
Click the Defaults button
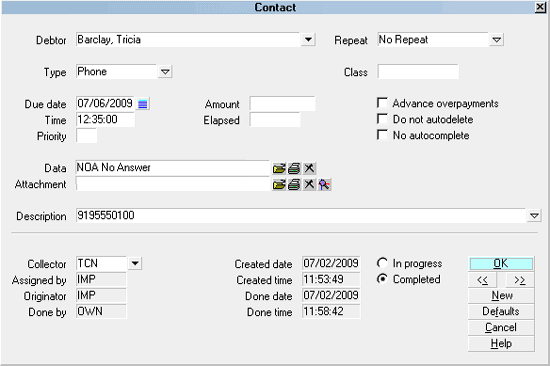click(x=501, y=311)
